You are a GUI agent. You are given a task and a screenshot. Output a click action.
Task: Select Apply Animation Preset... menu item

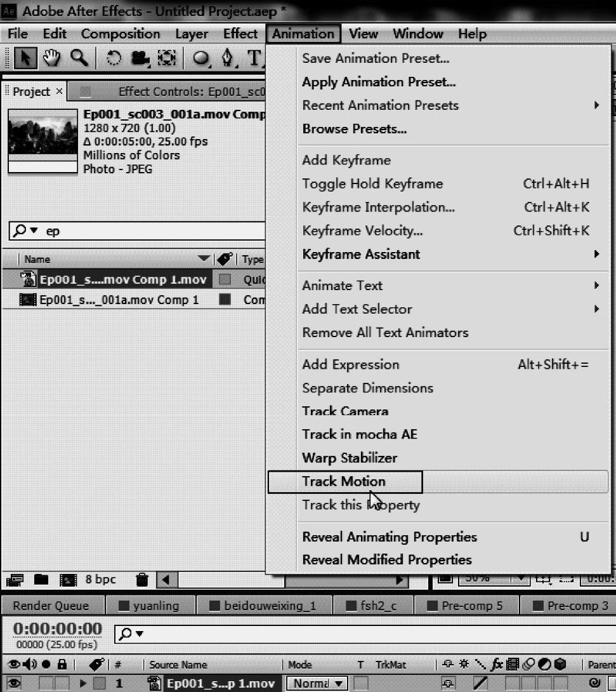click(379, 82)
